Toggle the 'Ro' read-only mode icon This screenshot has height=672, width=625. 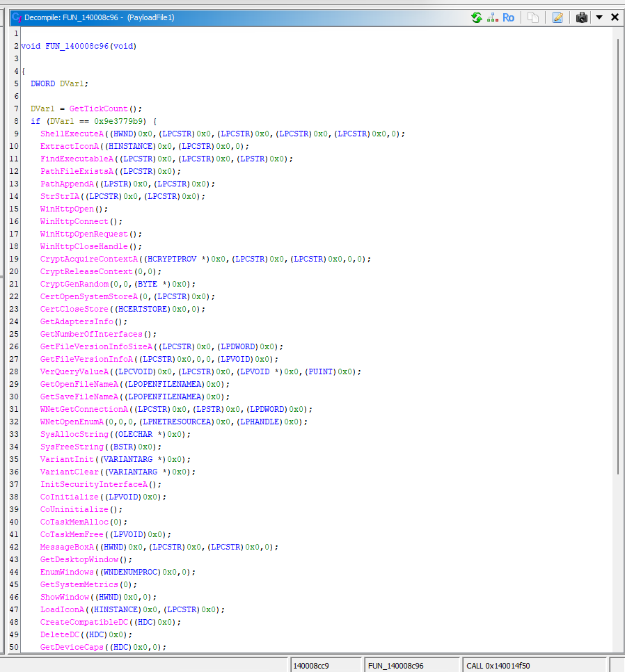(508, 17)
